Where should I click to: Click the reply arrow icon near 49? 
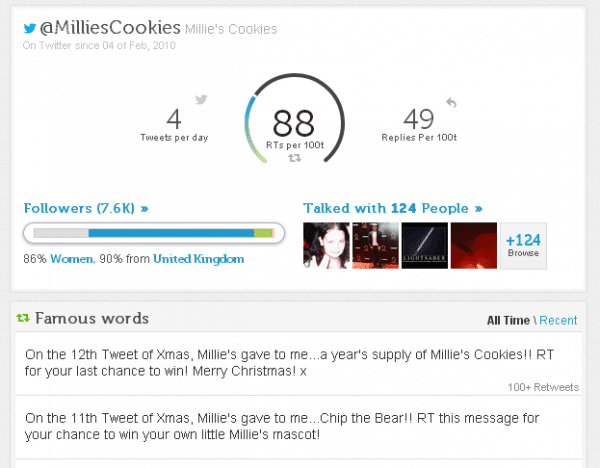pos(452,102)
